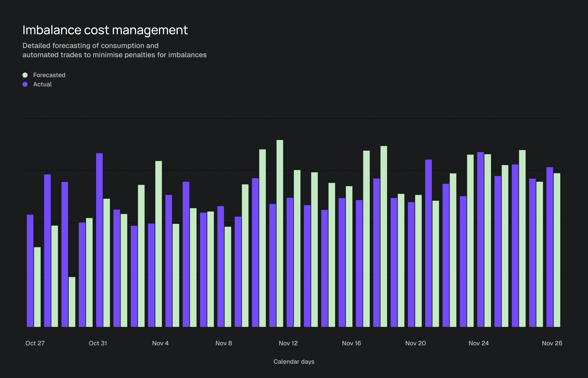Click the subtitle 'Detailed forecasting of consumption and'

tap(91, 46)
